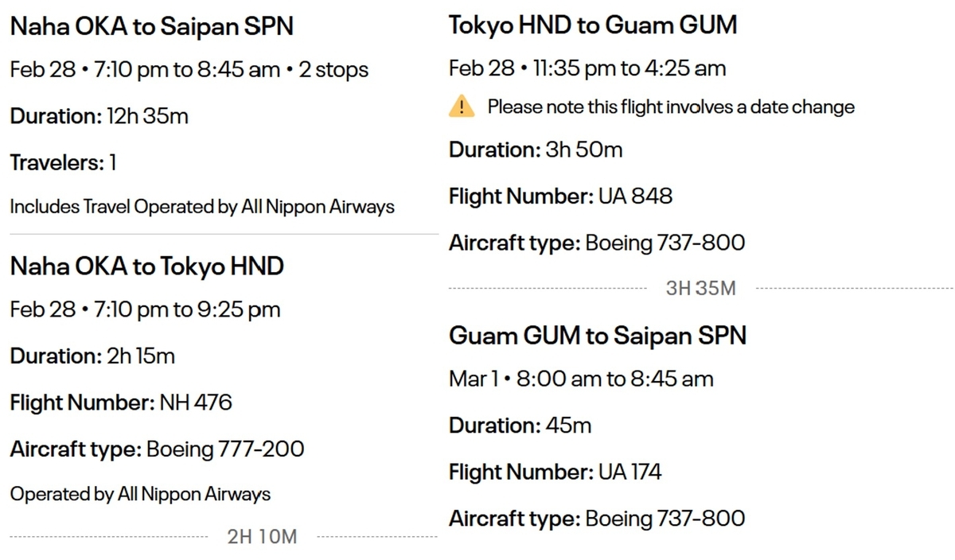Click the Travelers: 1 line
The image size is (955, 560).
pos(64,163)
